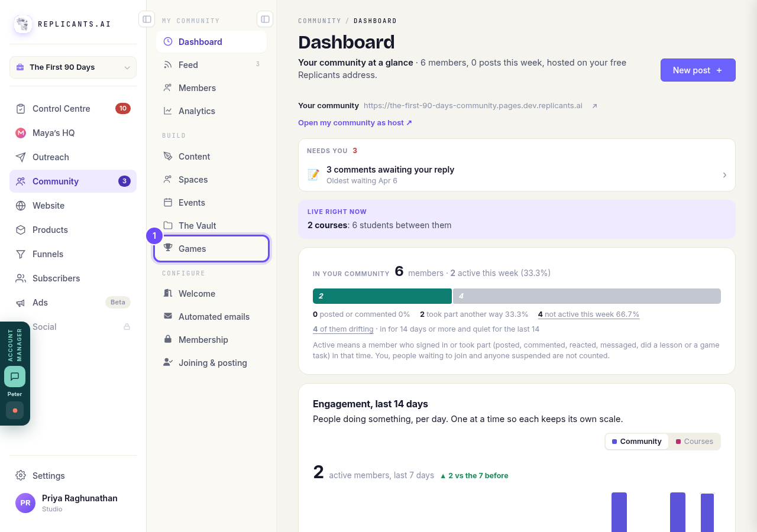Open Control Centre clipboard icon
This screenshot has height=532, width=757.
point(21,109)
